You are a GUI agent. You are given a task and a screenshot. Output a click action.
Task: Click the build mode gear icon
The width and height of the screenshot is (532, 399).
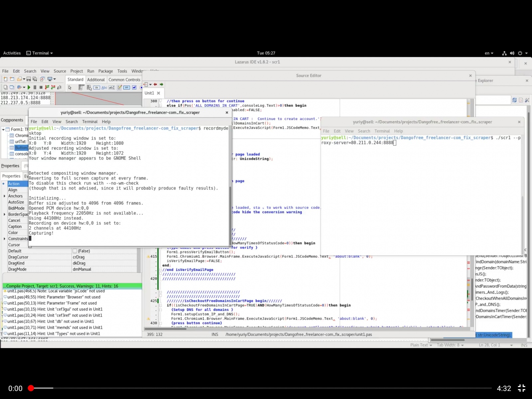tap(19, 87)
